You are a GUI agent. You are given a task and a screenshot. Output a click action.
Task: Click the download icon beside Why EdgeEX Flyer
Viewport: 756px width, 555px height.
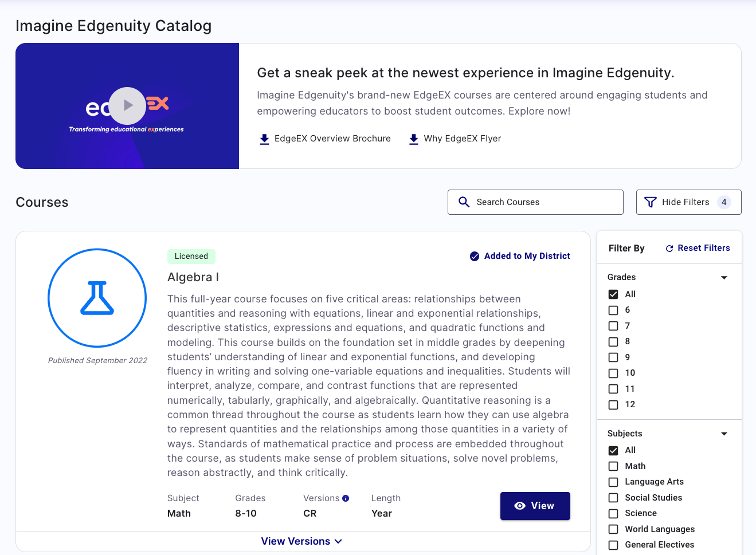tap(413, 139)
